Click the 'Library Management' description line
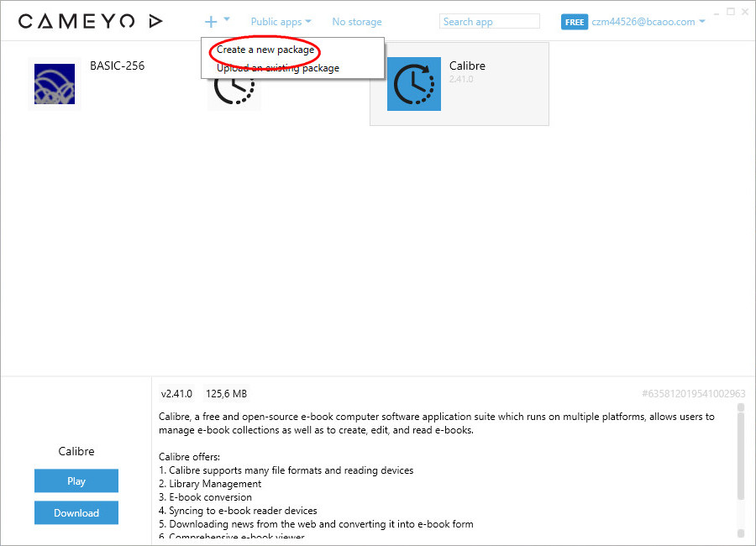 [x=210, y=484]
